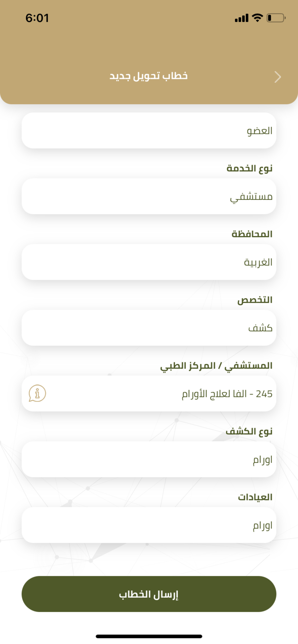Open نوع الكشف dropdown showing اورام

coord(149,459)
